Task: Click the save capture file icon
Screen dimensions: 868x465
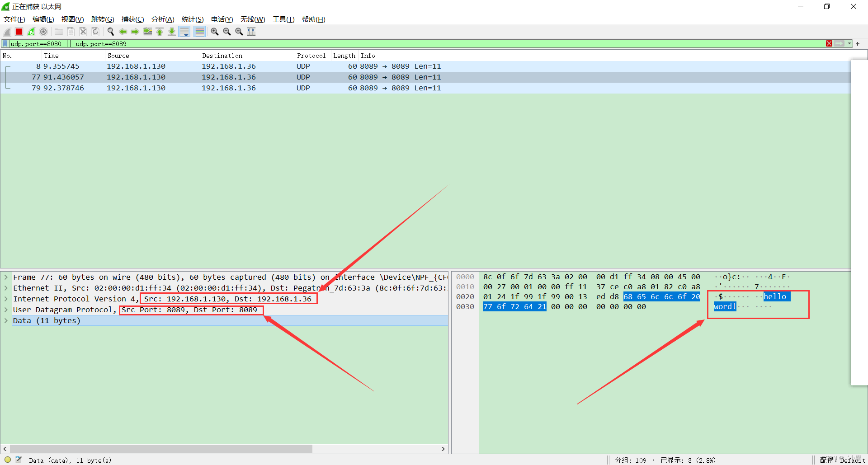Action: [x=71, y=32]
